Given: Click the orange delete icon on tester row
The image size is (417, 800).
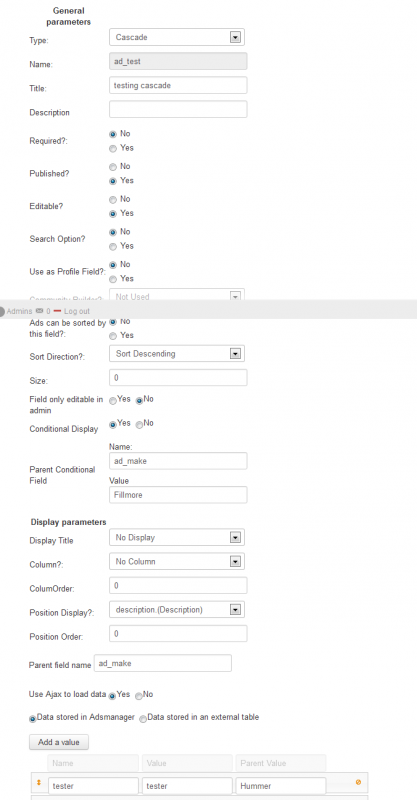Looking at the screenshot, I should [x=358, y=782].
